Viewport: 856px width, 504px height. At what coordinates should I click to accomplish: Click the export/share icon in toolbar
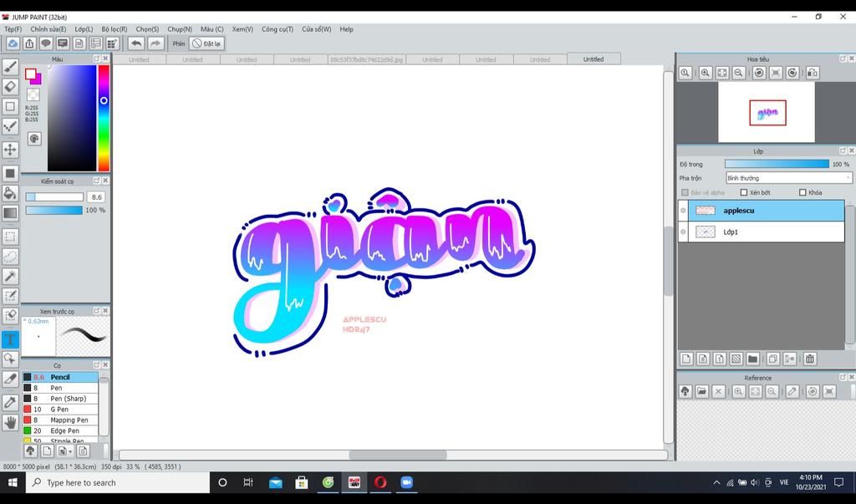29,43
